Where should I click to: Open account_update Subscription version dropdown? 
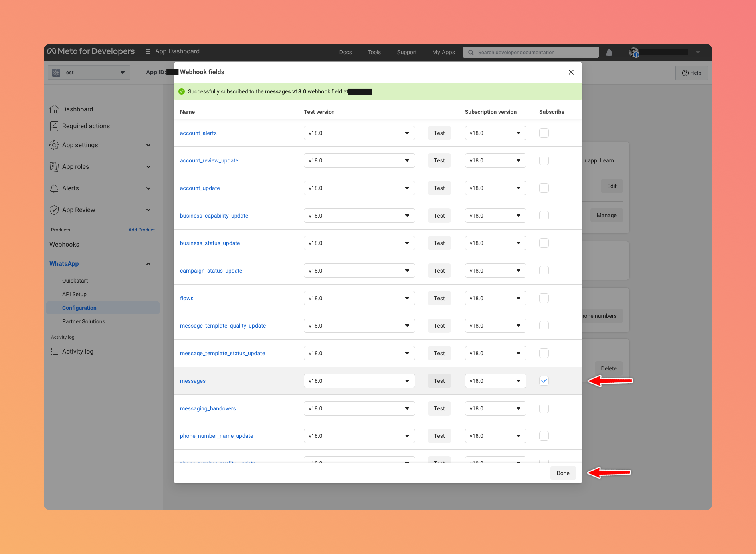tap(495, 188)
